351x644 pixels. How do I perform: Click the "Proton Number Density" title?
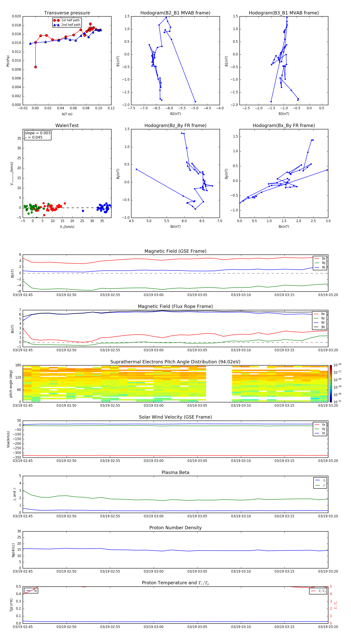(x=175, y=528)
